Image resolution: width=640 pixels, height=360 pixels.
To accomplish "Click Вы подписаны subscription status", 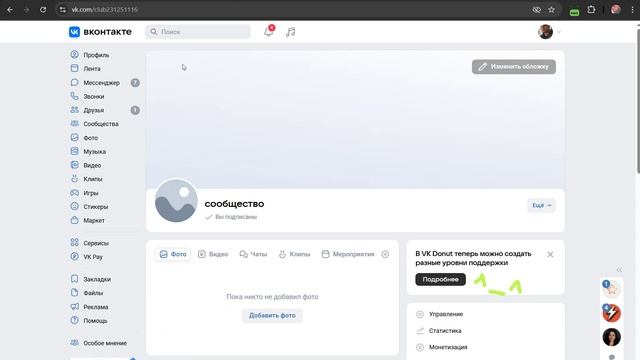I will 231,217.
